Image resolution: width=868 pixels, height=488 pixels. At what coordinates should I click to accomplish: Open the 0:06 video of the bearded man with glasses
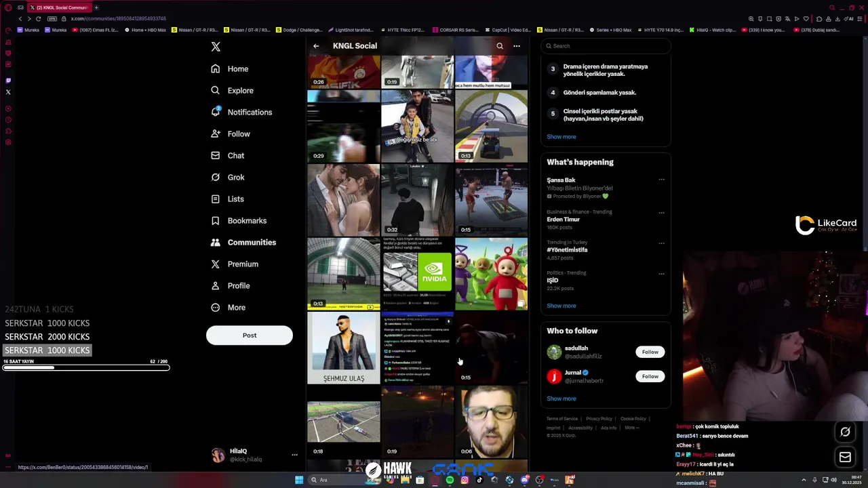[491, 422]
